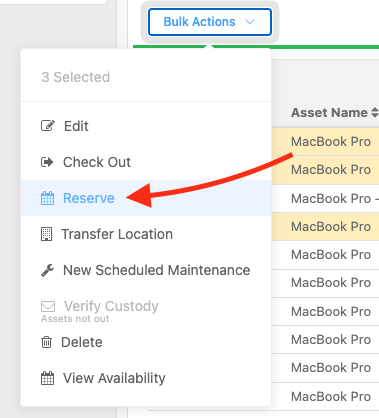Sort by Asset Name column arrows
This screenshot has height=418, width=379.
tap(375, 112)
